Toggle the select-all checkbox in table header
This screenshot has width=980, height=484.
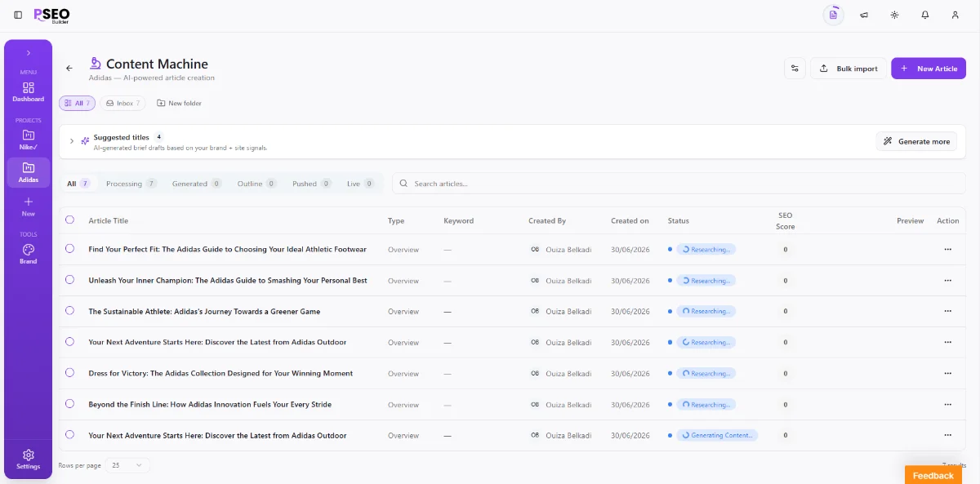[x=69, y=220]
